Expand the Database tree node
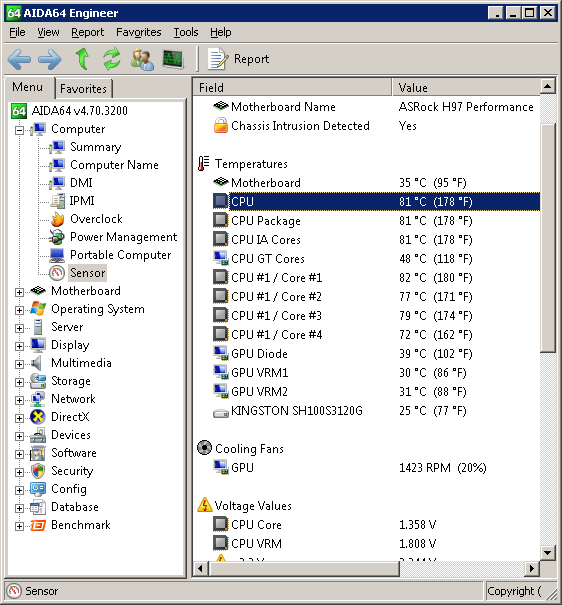The width and height of the screenshot is (562, 605). pyautogui.click(x=19, y=508)
